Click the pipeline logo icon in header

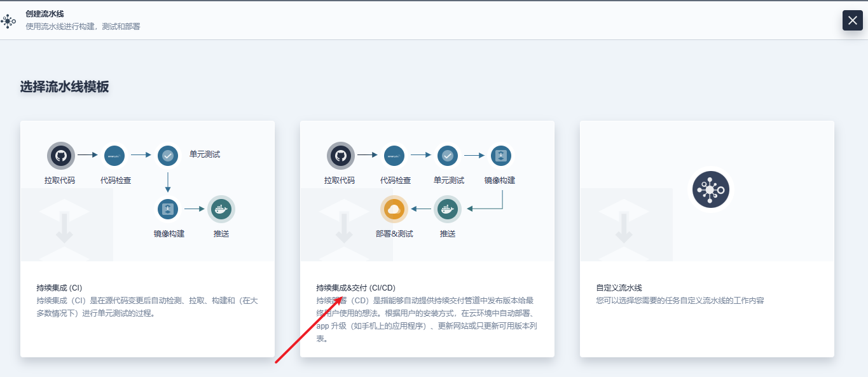click(8, 20)
